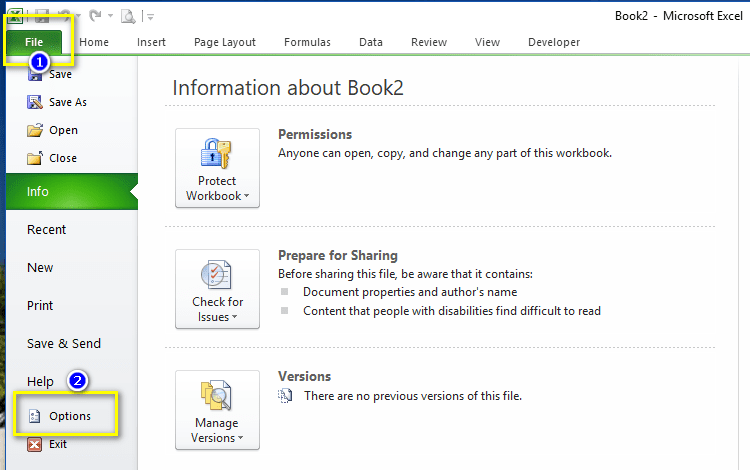Click the Redo arrow in Quick Access Toolbar
The width and height of the screenshot is (750, 470).
tap(96, 16)
